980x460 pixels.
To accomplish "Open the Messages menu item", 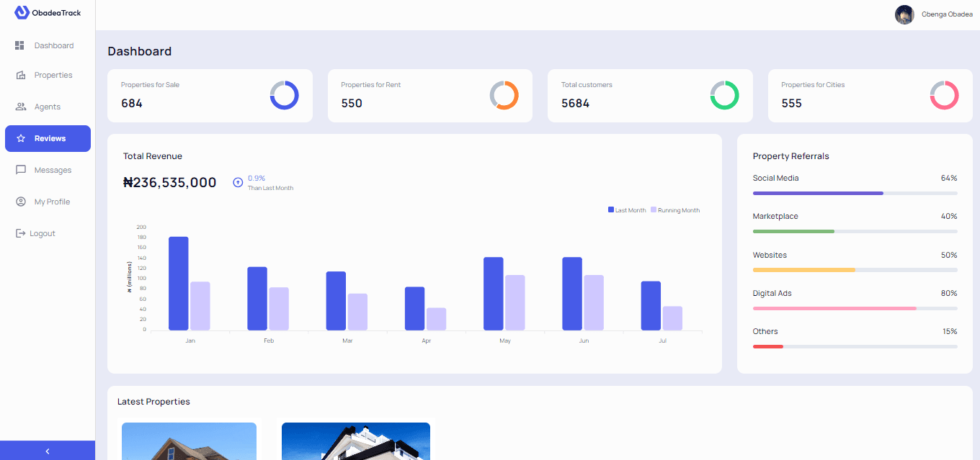I will pos(53,170).
